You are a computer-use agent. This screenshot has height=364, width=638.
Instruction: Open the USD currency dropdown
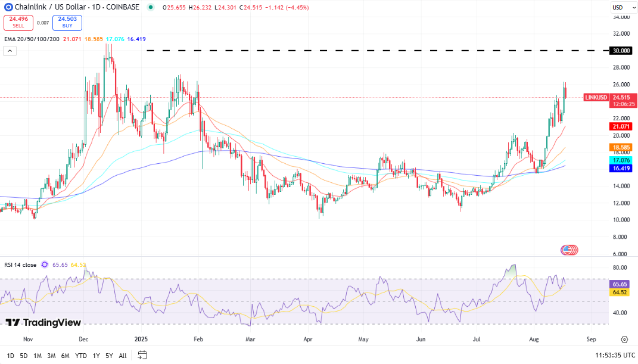(x=624, y=7)
